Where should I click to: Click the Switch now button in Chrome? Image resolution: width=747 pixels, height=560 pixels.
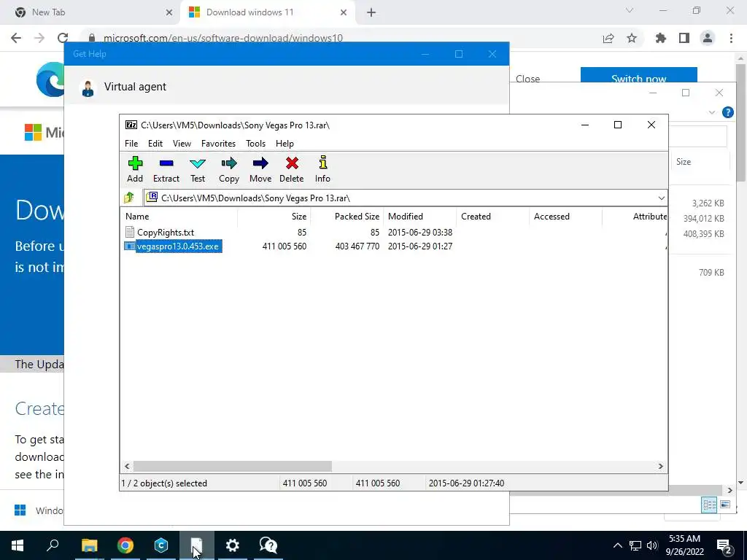(638, 76)
